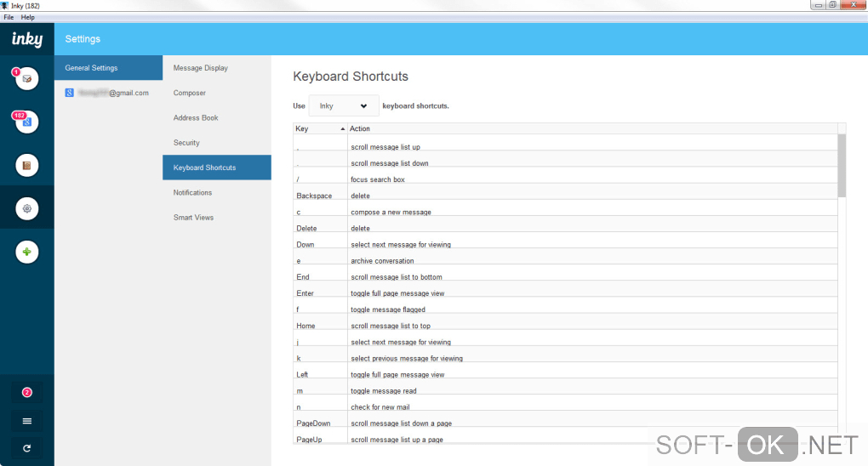868x466 pixels.
Task: Open the File menu
Action: pos(9,17)
